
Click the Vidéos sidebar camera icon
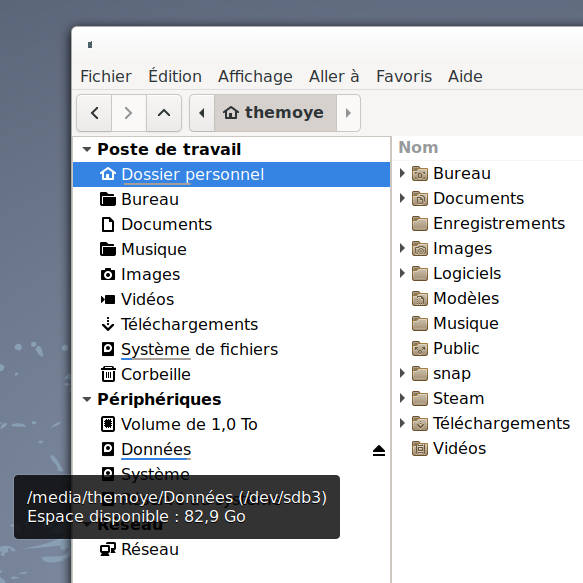[x=108, y=299]
